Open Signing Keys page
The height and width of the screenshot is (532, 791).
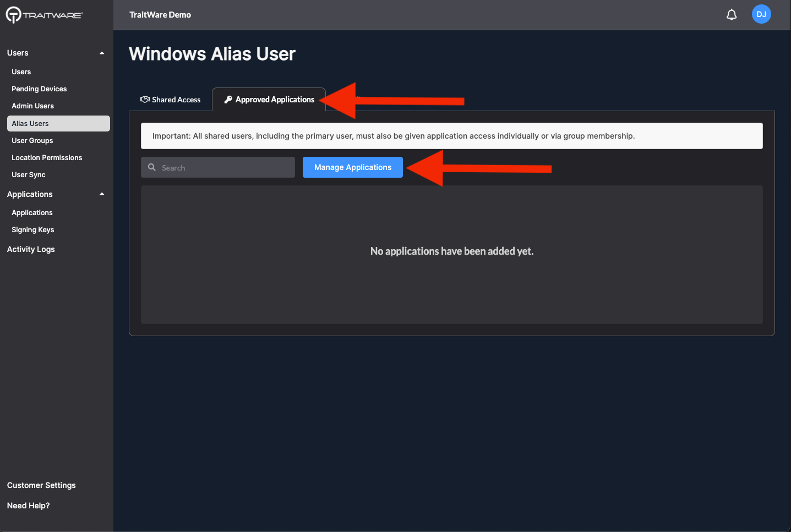point(33,230)
